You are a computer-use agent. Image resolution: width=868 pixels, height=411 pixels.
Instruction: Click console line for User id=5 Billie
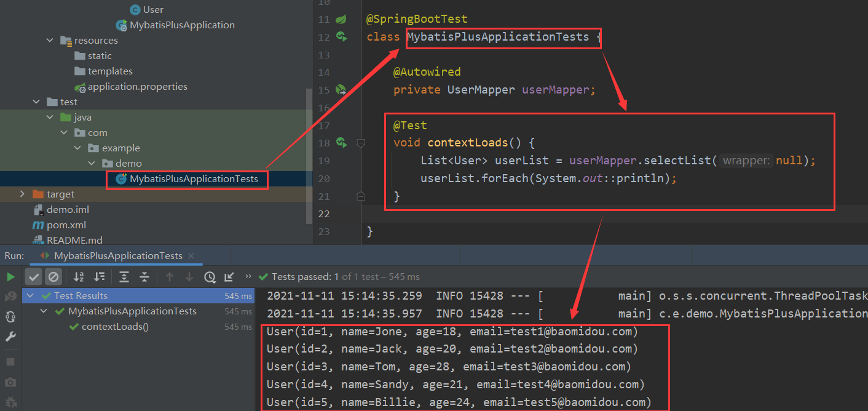tap(459, 402)
